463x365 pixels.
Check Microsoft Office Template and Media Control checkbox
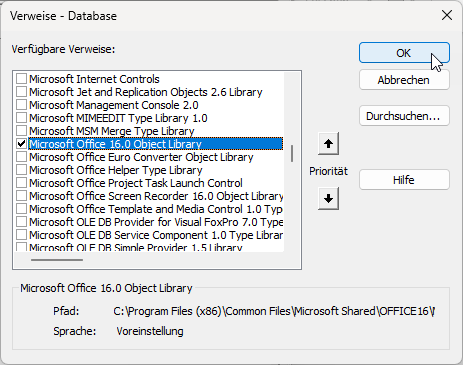(22, 209)
